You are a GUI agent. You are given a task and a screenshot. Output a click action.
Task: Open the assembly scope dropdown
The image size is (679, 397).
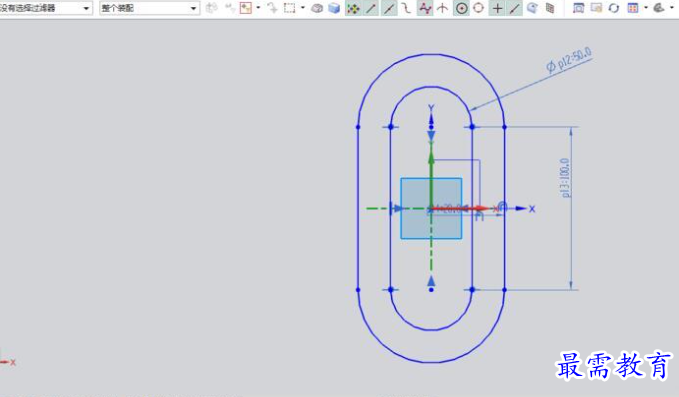point(149,8)
